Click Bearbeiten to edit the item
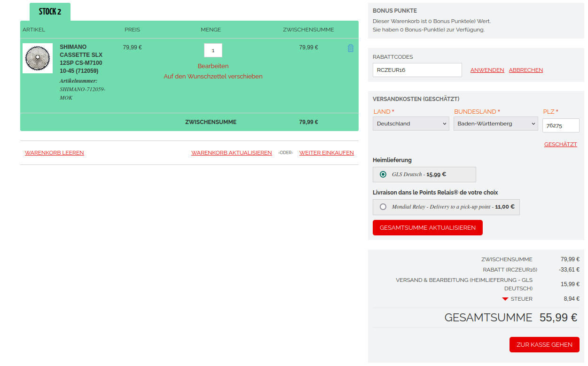This screenshot has width=588, height=366. click(213, 66)
